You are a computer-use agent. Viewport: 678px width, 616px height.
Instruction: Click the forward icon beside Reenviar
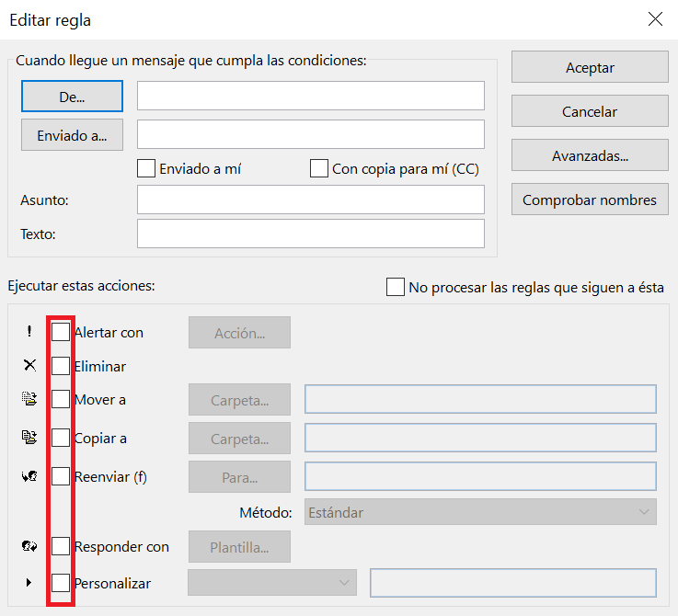point(29,476)
